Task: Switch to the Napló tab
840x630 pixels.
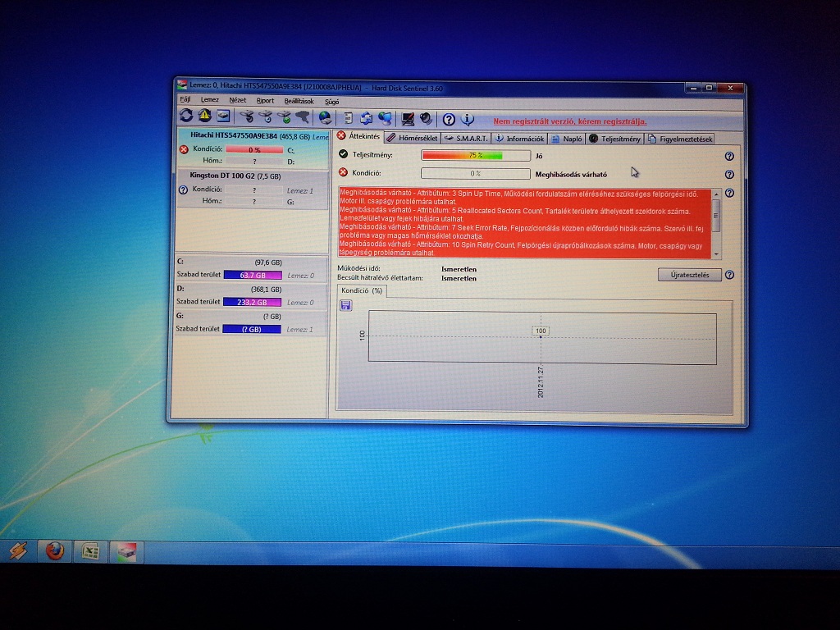Action: pos(567,139)
